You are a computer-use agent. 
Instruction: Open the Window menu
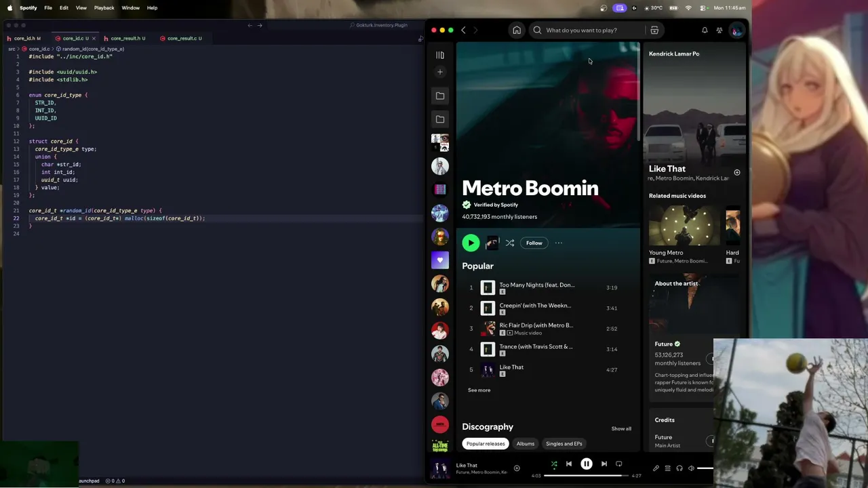(131, 8)
